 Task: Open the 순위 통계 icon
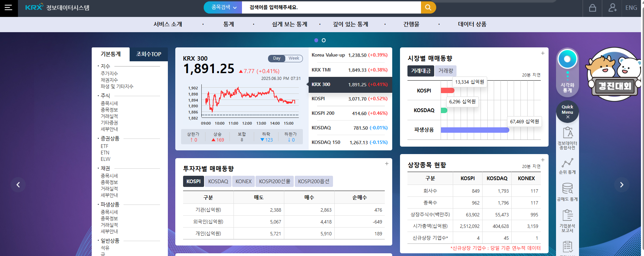tap(568, 166)
